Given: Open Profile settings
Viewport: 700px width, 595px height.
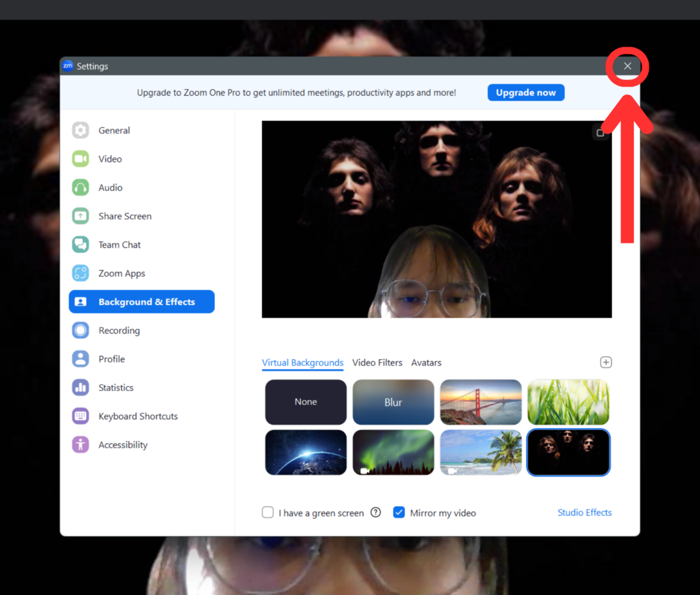Looking at the screenshot, I should pos(112,359).
